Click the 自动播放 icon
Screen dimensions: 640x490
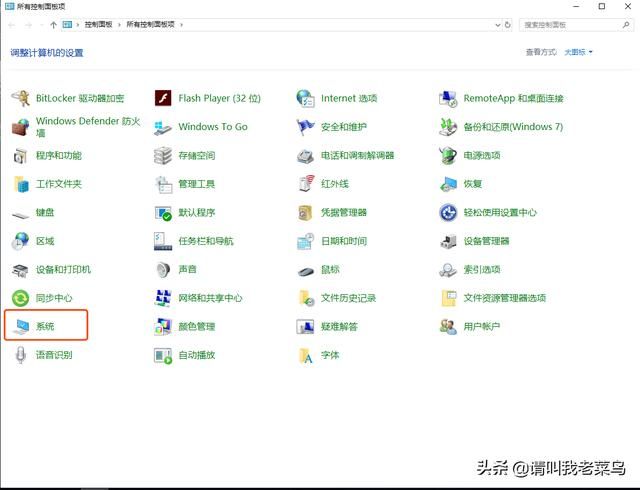click(163, 355)
